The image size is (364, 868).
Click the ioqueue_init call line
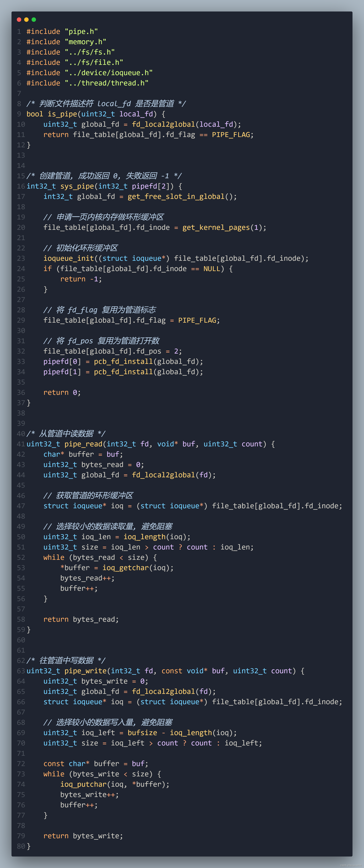tap(176, 258)
